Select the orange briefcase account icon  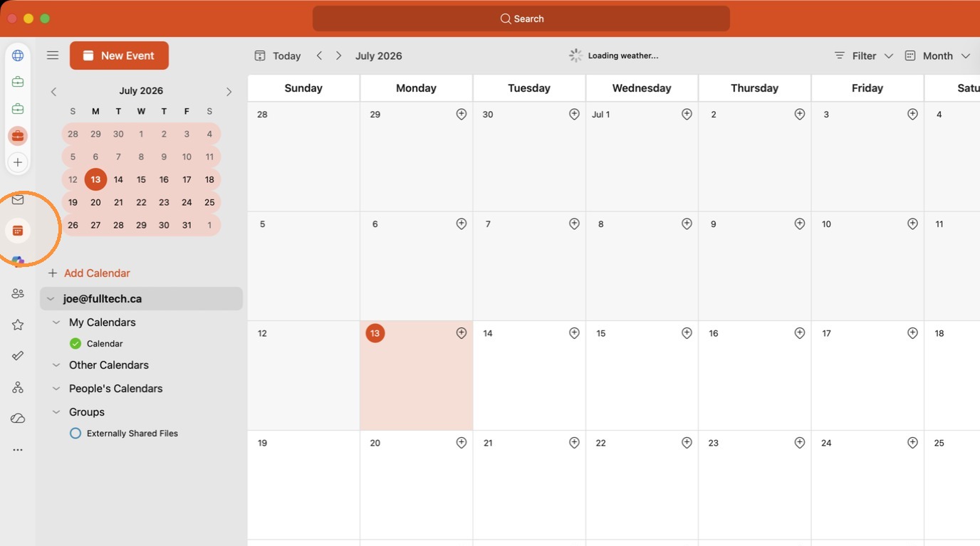pyautogui.click(x=18, y=135)
